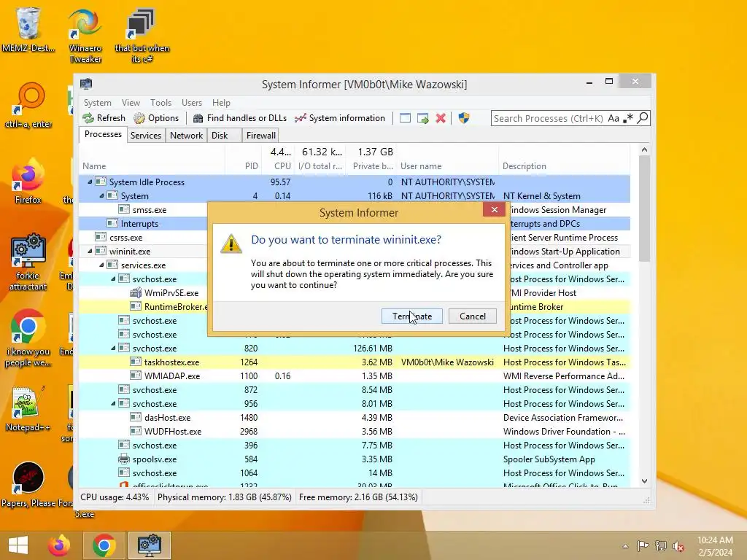Collapse the System process node
The image size is (747, 560).
[101, 195]
